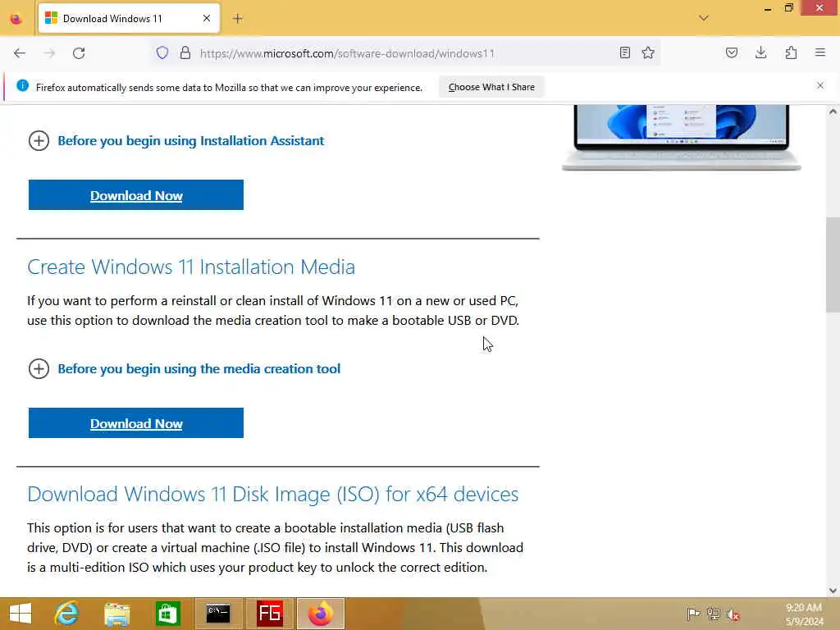Open Extensions puzzle icon
Image resolution: width=840 pixels, height=630 pixels.
point(791,52)
